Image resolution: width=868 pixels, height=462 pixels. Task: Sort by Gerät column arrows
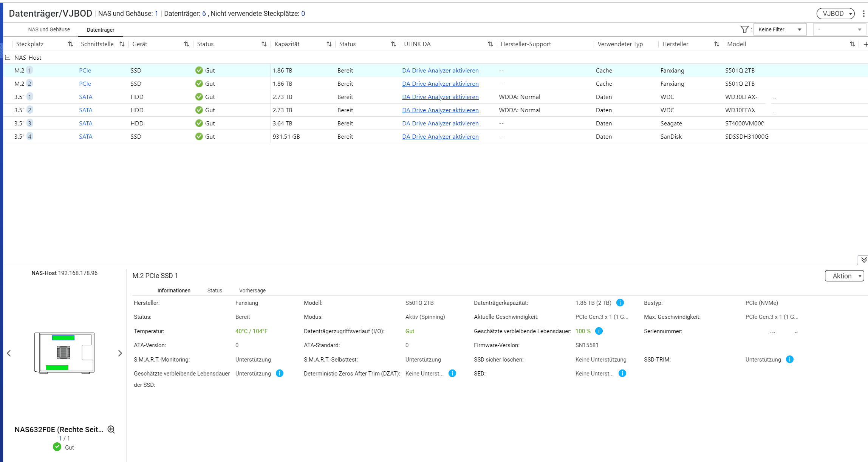[186, 44]
